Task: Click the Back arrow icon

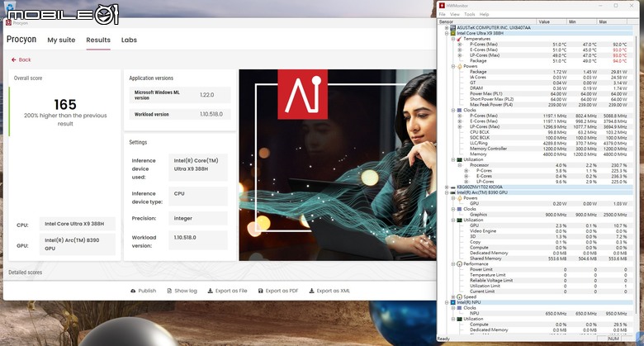Action: click(x=13, y=59)
